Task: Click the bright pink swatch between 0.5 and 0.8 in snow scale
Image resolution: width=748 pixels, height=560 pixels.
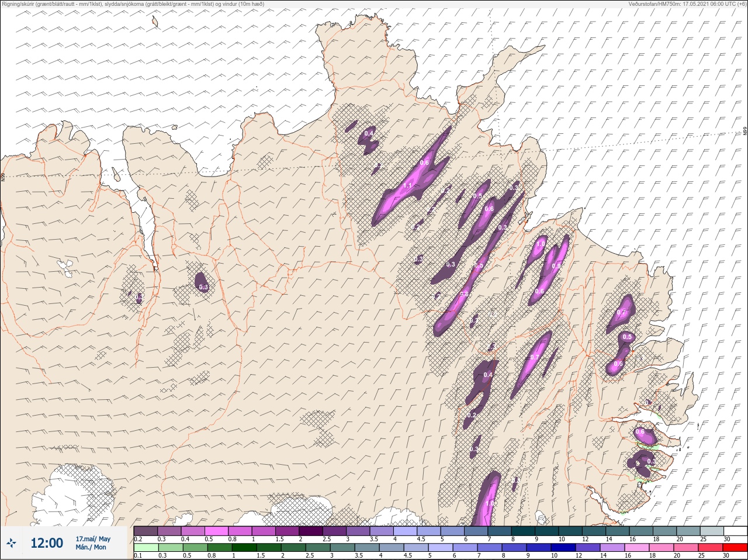Action: coord(216,531)
